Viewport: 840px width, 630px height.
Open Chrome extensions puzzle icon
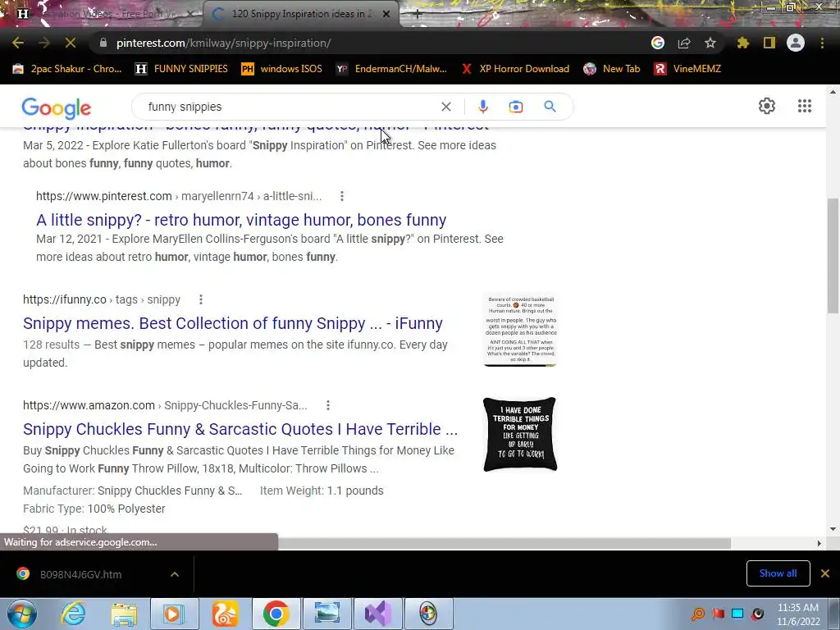(743, 43)
